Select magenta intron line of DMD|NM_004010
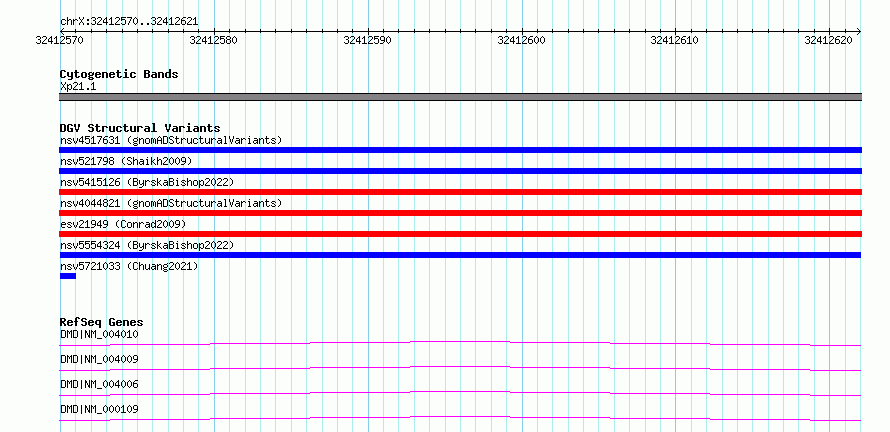The height and width of the screenshot is (432, 890). pos(460,343)
